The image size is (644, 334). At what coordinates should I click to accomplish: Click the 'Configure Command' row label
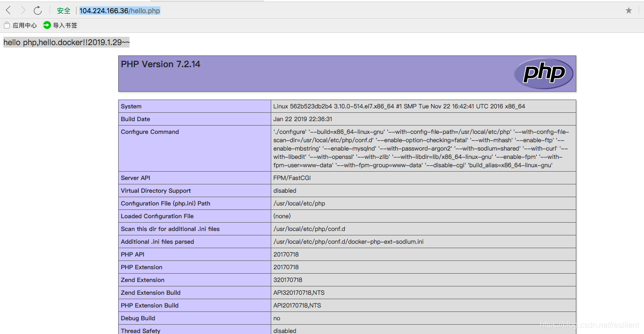(150, 132)
